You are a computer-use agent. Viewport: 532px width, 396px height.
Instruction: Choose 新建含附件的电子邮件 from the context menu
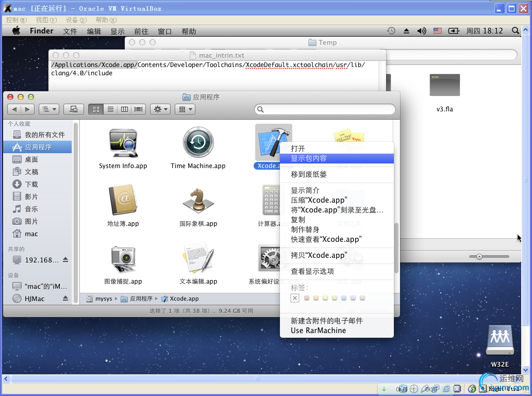pyautogui.click(x=337, y=321)
